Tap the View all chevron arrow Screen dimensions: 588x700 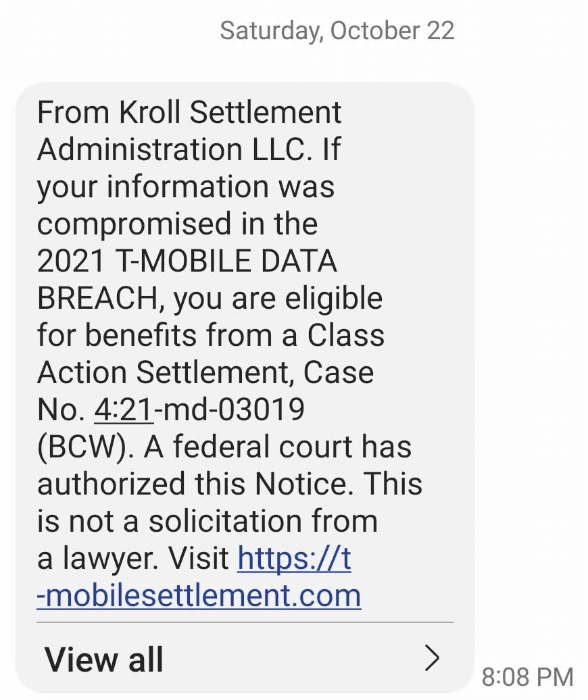point(431,658)
